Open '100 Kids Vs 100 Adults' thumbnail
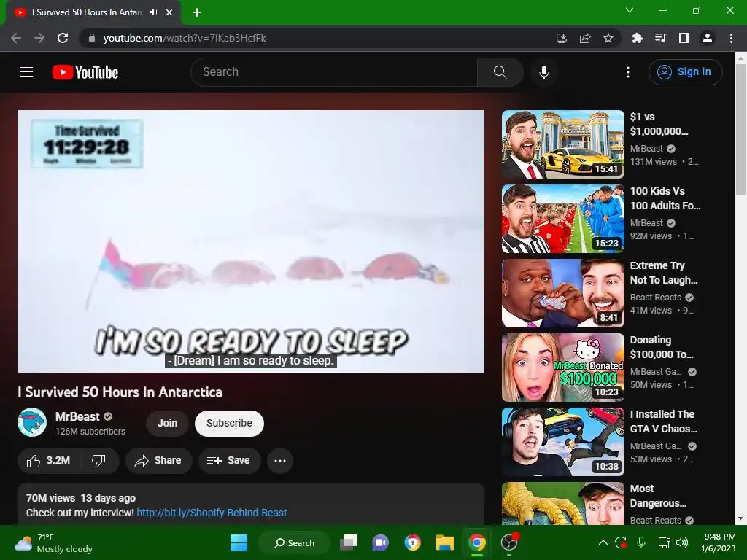The width and height of the screenshot is (747, 560). (563, 219)
